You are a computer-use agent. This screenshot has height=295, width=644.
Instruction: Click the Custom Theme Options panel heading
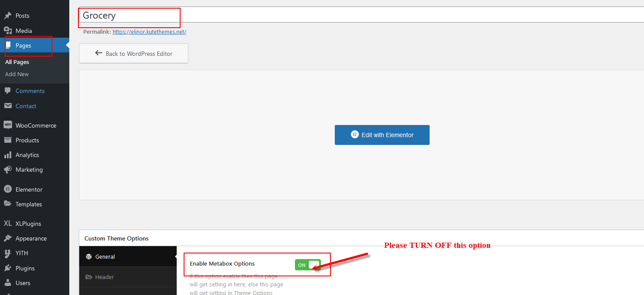pos(117,238)
